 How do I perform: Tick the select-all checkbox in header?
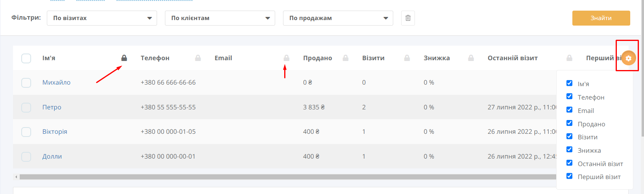coord(26,58)
